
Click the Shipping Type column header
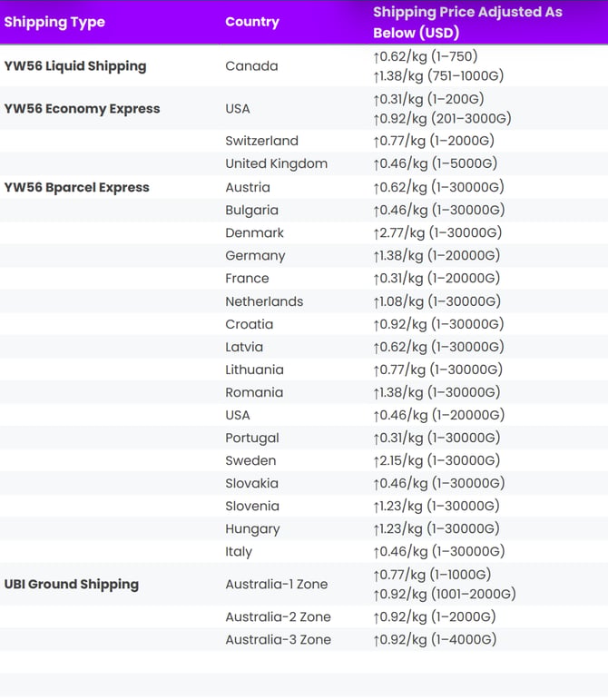[x=54, y=22]
